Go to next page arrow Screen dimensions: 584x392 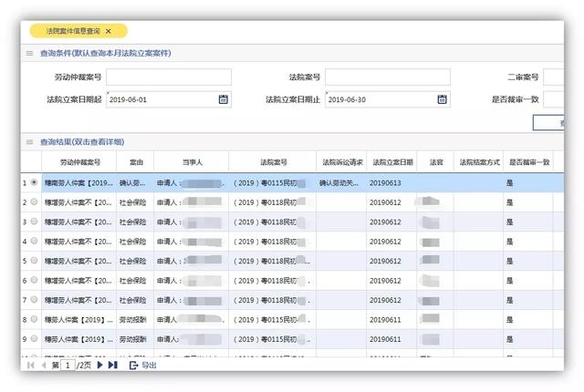pos(99,365)
